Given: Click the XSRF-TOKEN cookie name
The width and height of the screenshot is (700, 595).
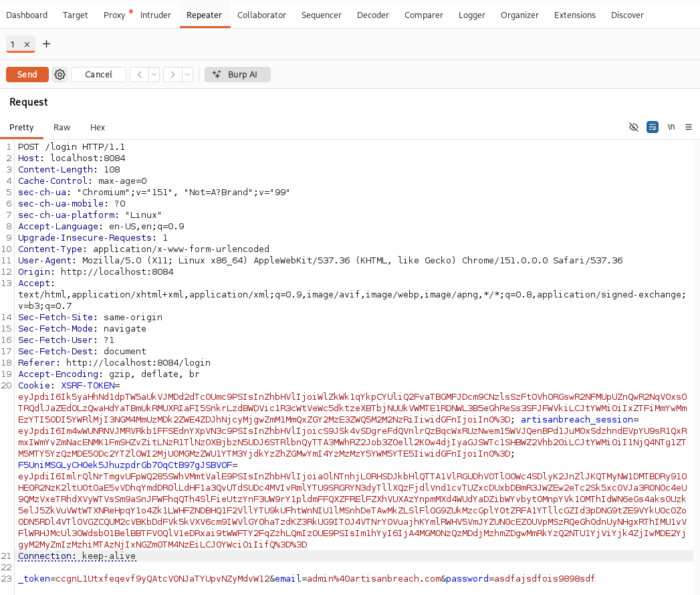Looking at the screenshot, I should point(88,385).
